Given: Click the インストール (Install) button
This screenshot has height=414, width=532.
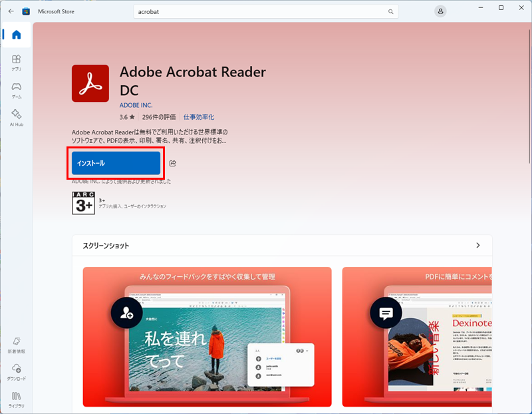Looking at the screenshot, I should (x=115, y=162).
